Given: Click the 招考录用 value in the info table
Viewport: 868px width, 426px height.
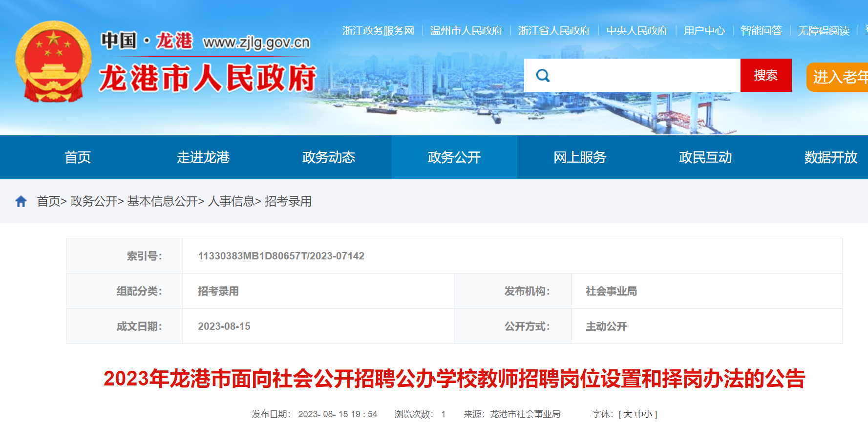Looking at the screenshot, I should click(218, 291).
